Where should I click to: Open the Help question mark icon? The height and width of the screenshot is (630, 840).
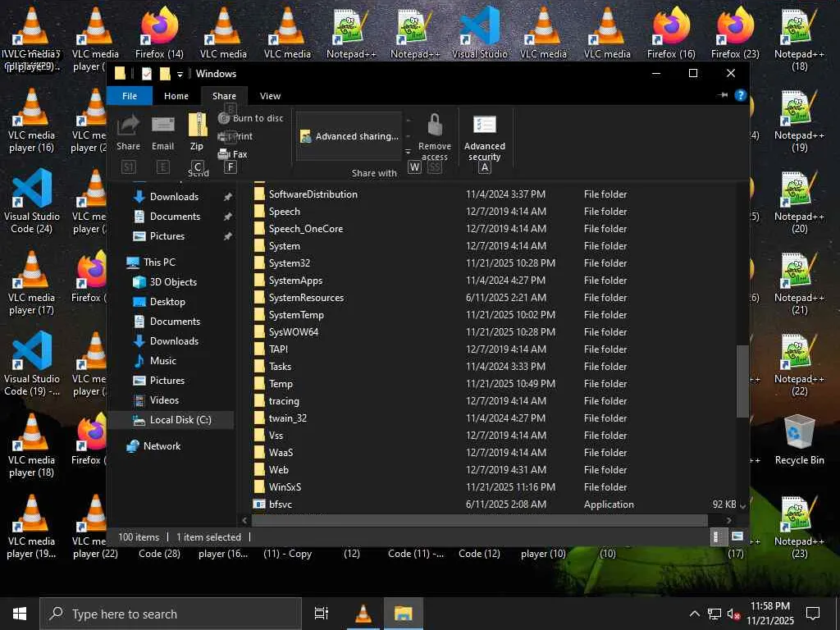pos(741,95)
